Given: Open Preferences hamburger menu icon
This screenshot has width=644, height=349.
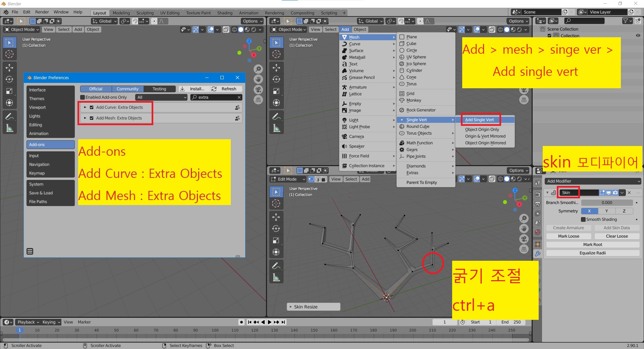Looking at the screenshot, I should pyautogui.click(x=30, y=251).
